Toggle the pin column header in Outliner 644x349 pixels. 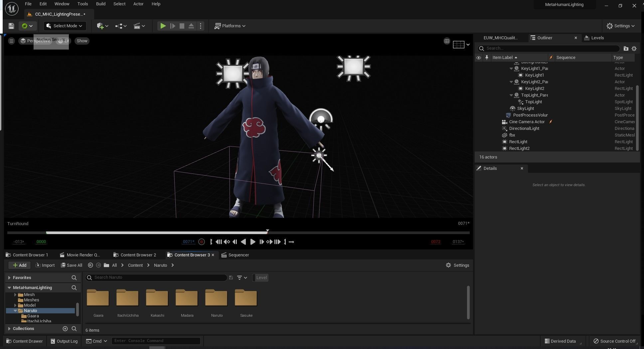[487, 58]
